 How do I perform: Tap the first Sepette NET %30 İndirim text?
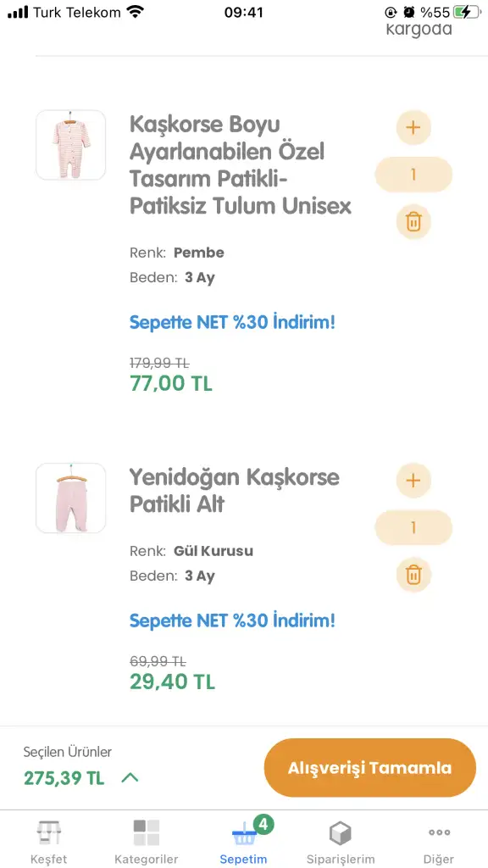pos(232,322)
